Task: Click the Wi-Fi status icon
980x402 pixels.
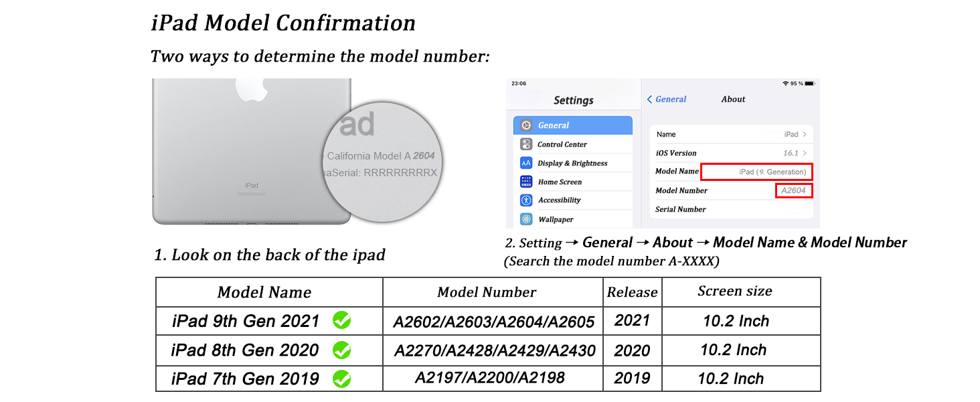Action: pos(785,84)
